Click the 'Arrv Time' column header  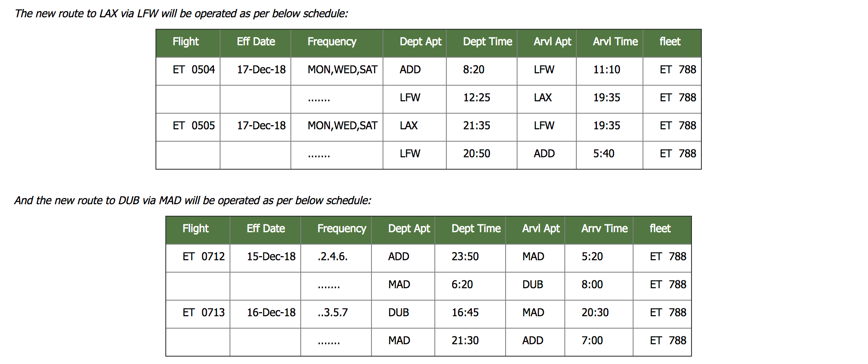pyautogui.click(x=604, y=229)
